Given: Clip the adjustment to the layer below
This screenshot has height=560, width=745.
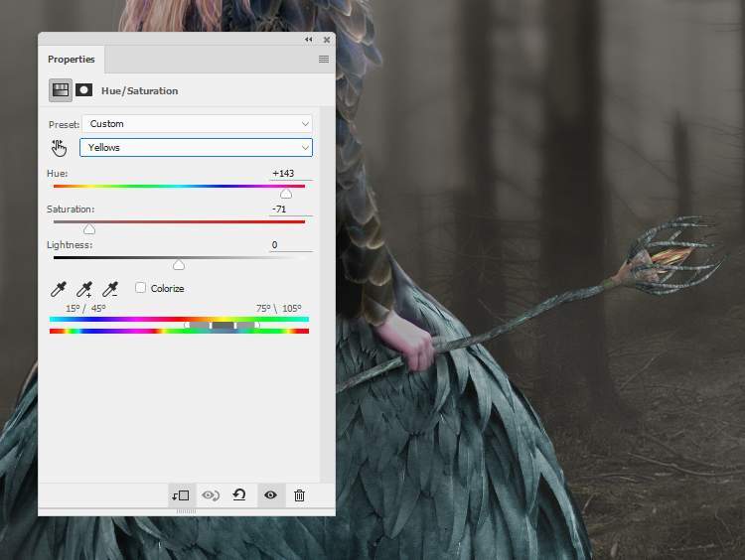Looking at the screenshot, I should point(181,495).
